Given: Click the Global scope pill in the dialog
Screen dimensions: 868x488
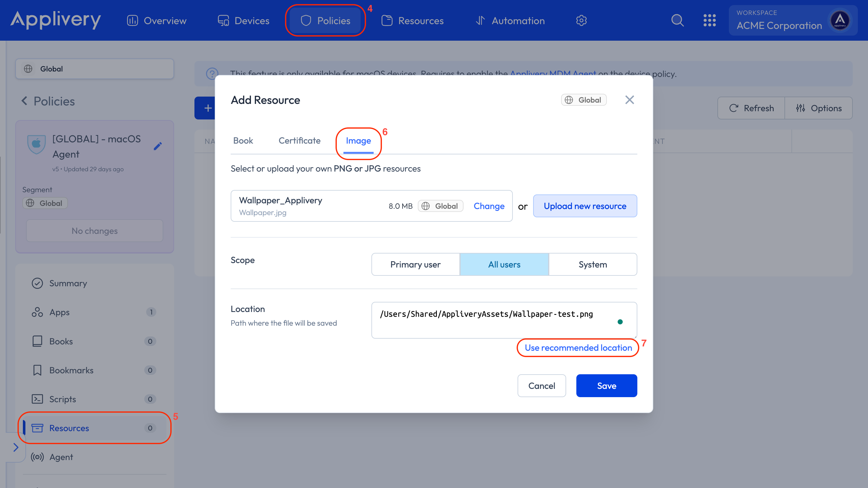Looking at the screenshot, I should (583, 100).
